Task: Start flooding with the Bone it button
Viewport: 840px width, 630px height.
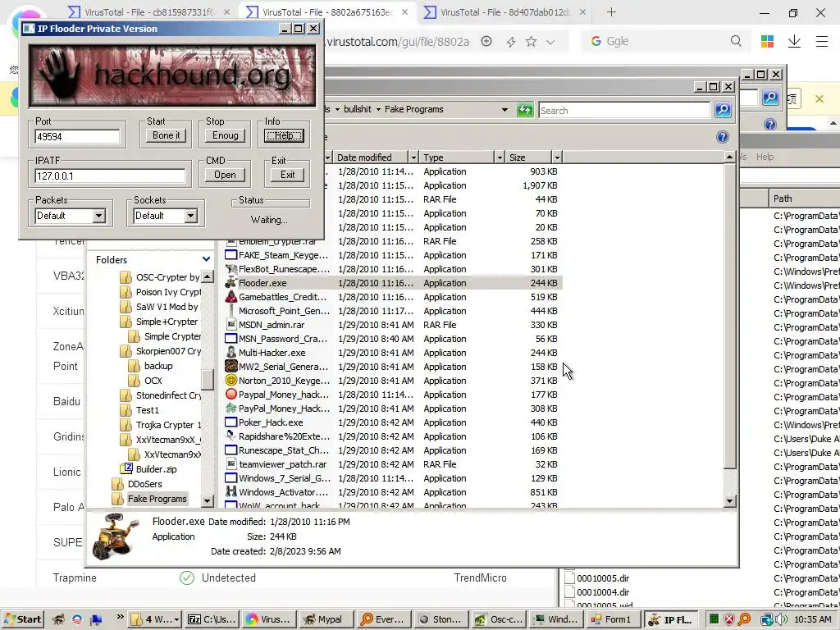Action: (166, 135)
